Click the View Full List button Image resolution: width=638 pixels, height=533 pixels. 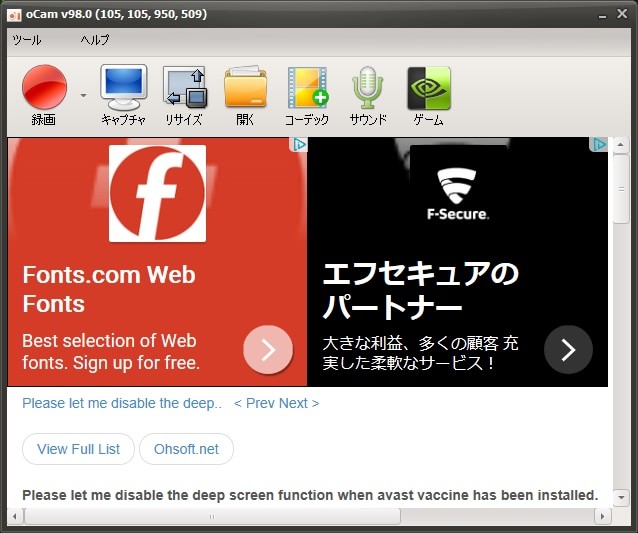[78, 449]
